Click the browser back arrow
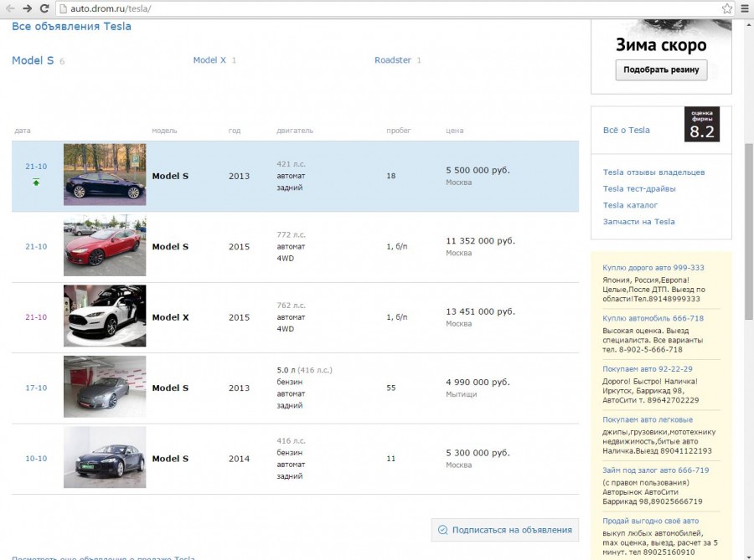 pos(10,8)
